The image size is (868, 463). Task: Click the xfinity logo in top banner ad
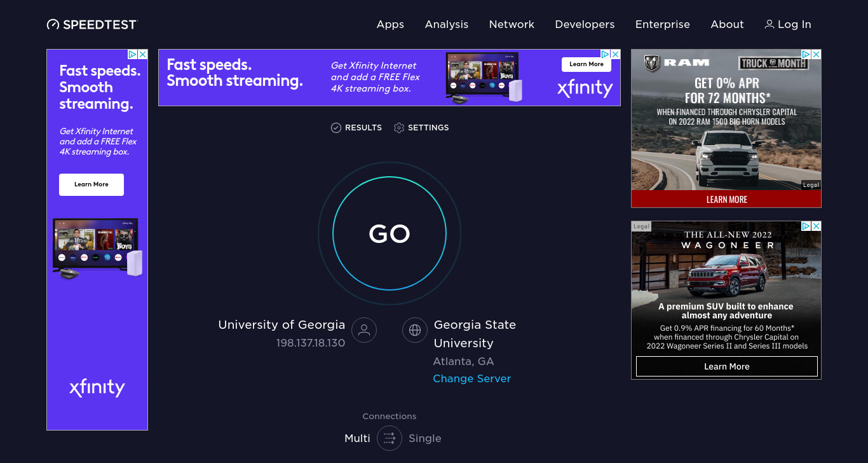coord(585,88)
